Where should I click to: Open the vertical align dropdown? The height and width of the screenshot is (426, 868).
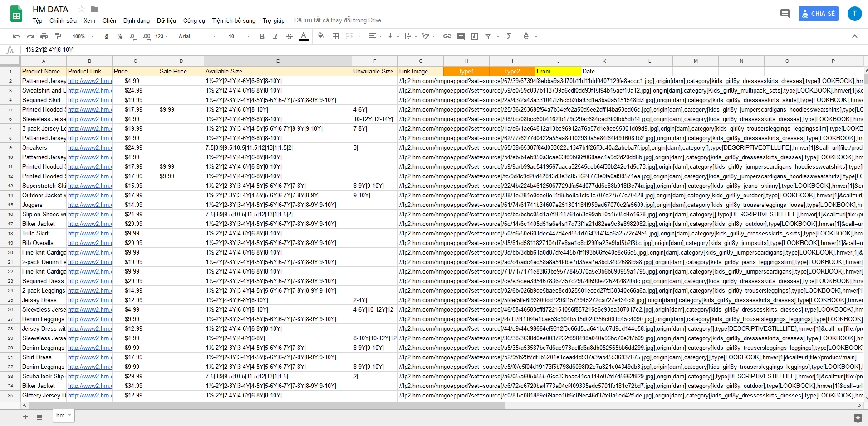(393, 36)
